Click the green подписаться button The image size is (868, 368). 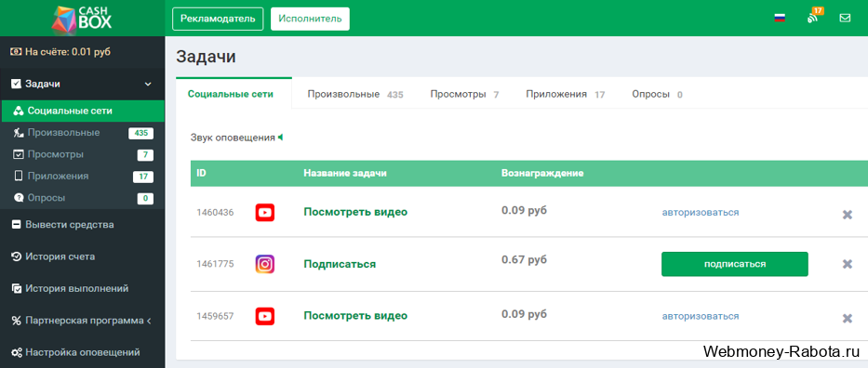tap(735, 264)
